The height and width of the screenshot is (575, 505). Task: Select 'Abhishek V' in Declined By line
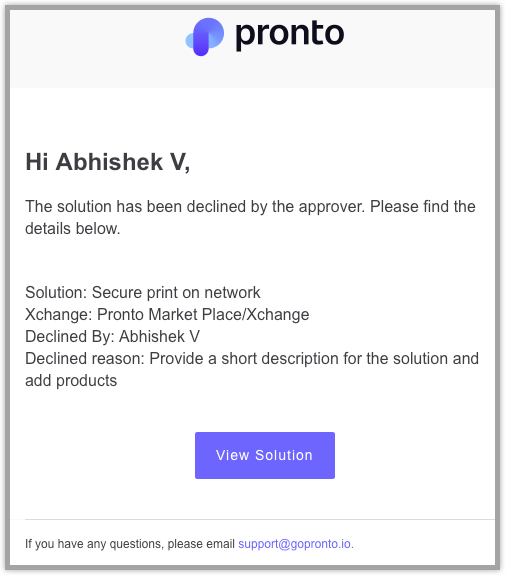click(x=160, y=336)
